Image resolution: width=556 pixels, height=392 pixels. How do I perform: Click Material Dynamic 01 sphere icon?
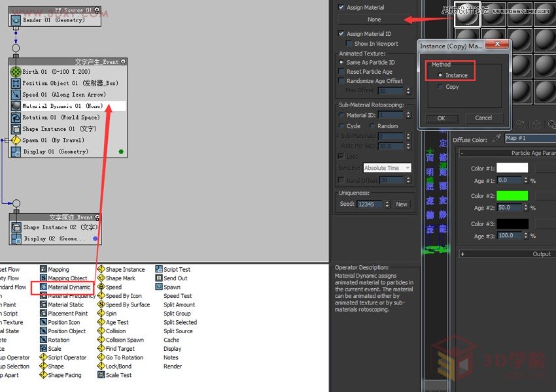tap(16, 106)
